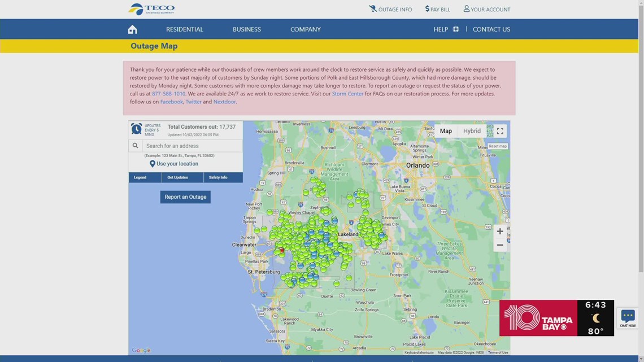This screenshot has width=644, height=362.
Task: Toggle the Map view on
Action: [x=446, y=130]
